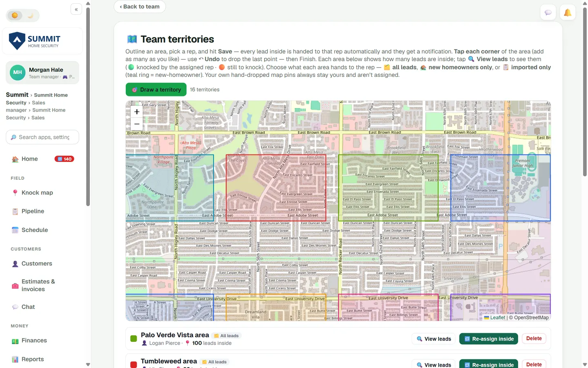Open the notifications bell icon
The width and height of the screenshot is (588, 368).
click(568, 12)
